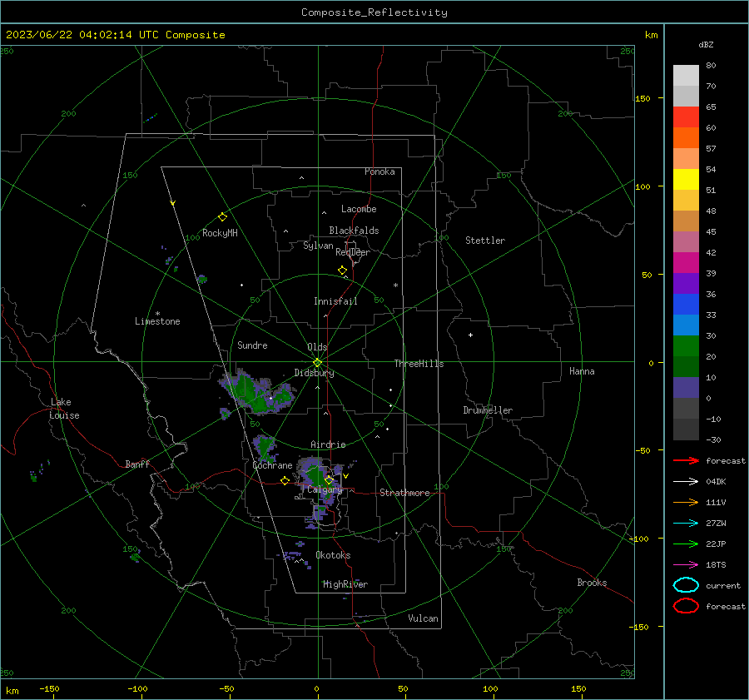Select the cyan 27ZW arrow icon
The width and height of the screenshot is (749, 700).
tap(686, 524)
